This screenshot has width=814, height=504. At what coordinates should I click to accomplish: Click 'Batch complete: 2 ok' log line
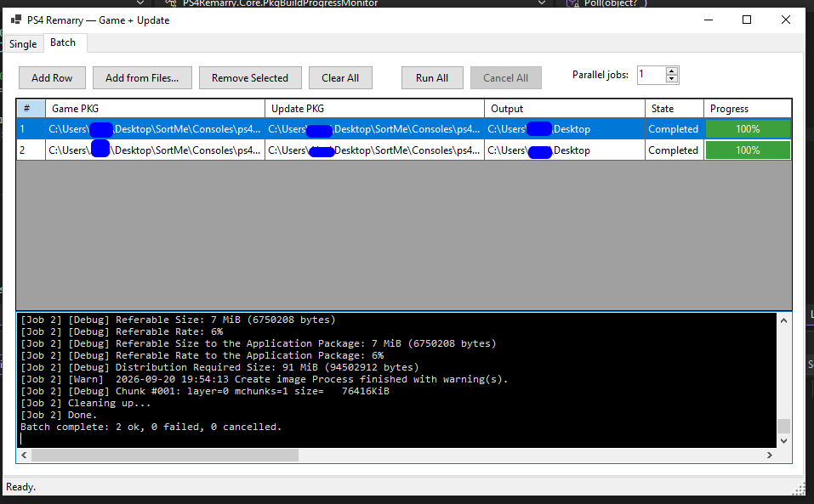(x=151, y=427)
